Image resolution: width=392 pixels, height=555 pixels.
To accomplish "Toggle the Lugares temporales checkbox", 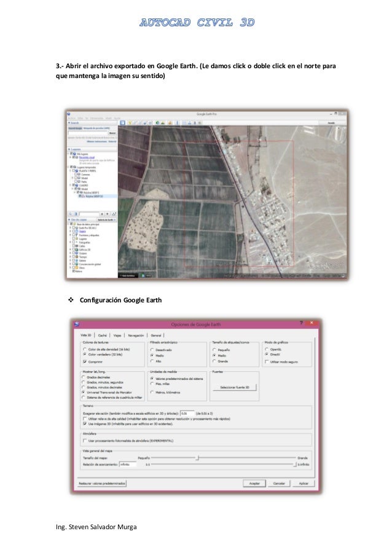I will coord(71,167).
